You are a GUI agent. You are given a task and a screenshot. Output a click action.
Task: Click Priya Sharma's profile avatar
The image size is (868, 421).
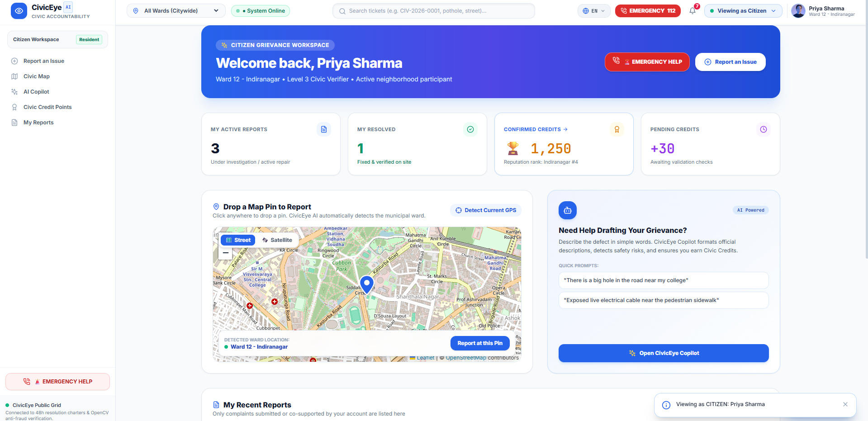[798, 11]
